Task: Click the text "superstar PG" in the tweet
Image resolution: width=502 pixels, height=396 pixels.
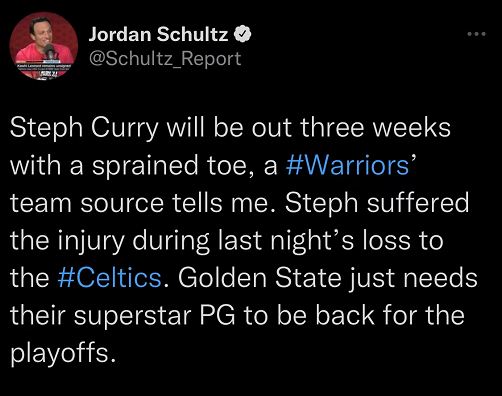Action: (154, 316)
